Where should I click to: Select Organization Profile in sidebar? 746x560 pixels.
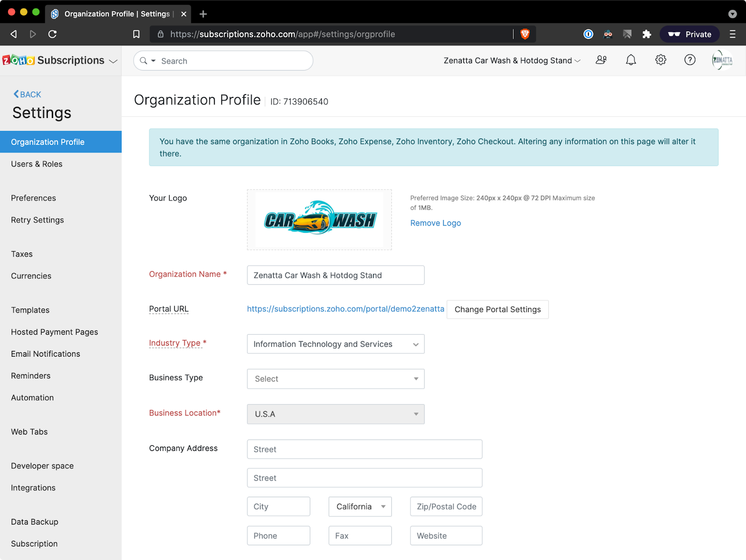pos(61,142)
